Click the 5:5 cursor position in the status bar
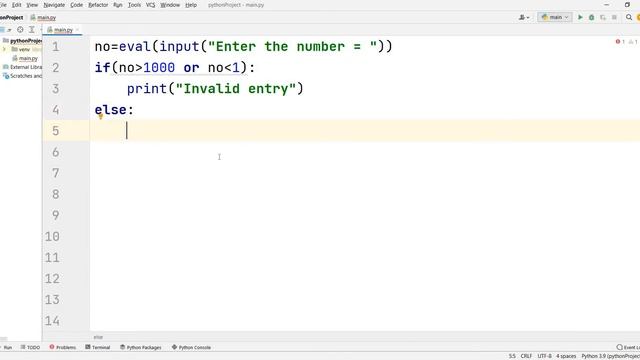The image size is (640, 360). click(x=512, y=356)
